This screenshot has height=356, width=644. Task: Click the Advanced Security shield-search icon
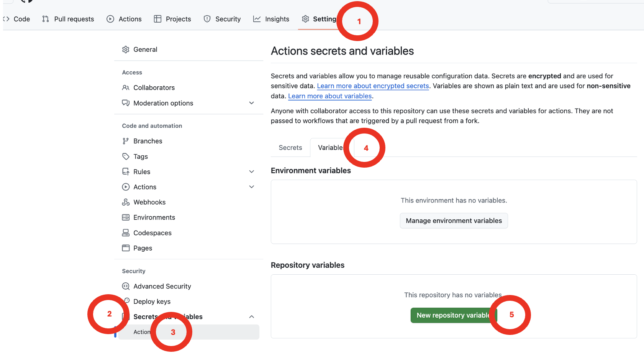pos(126,286)
